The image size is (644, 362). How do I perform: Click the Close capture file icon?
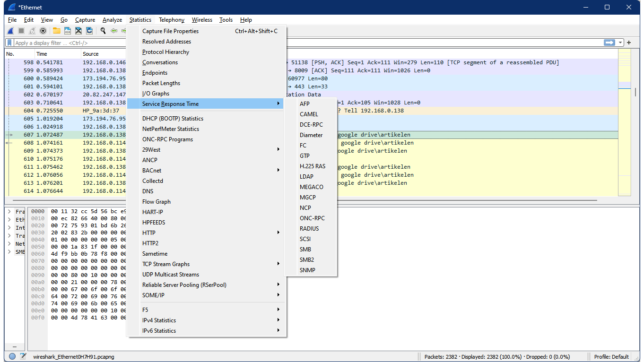tap(78, 31)
